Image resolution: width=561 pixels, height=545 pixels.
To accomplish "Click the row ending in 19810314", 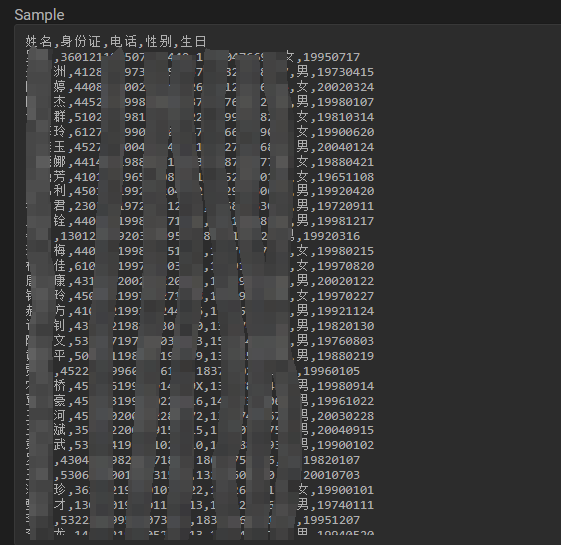I will pyautogui.click(x=200, y=117).
